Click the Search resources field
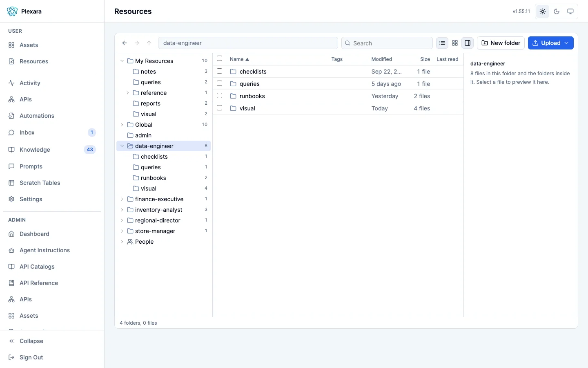 coord(387,43)
